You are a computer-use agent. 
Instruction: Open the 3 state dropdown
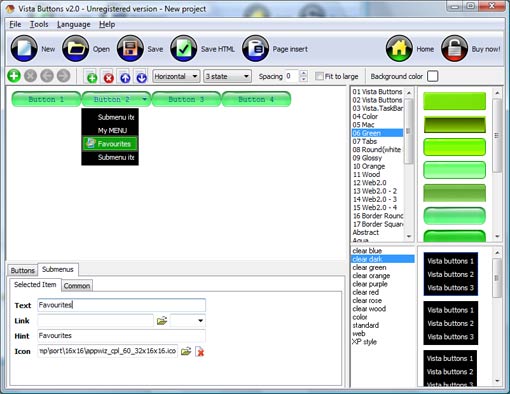pos(227,76)
